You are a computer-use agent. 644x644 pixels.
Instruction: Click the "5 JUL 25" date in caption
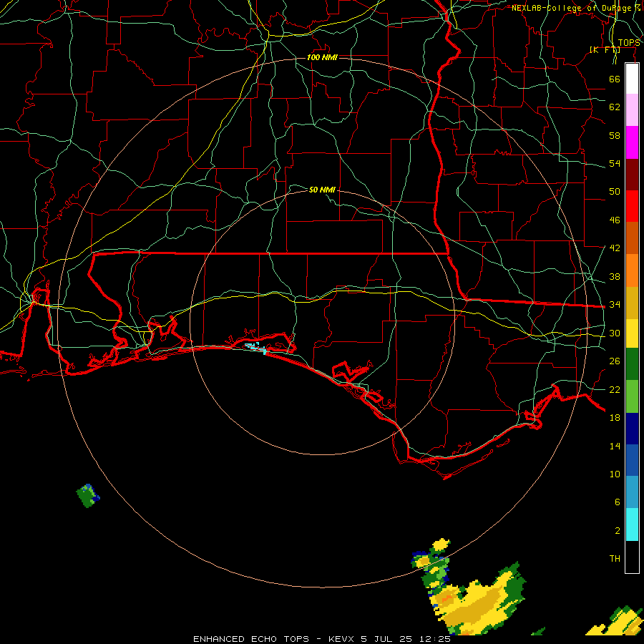coord(386,639)
